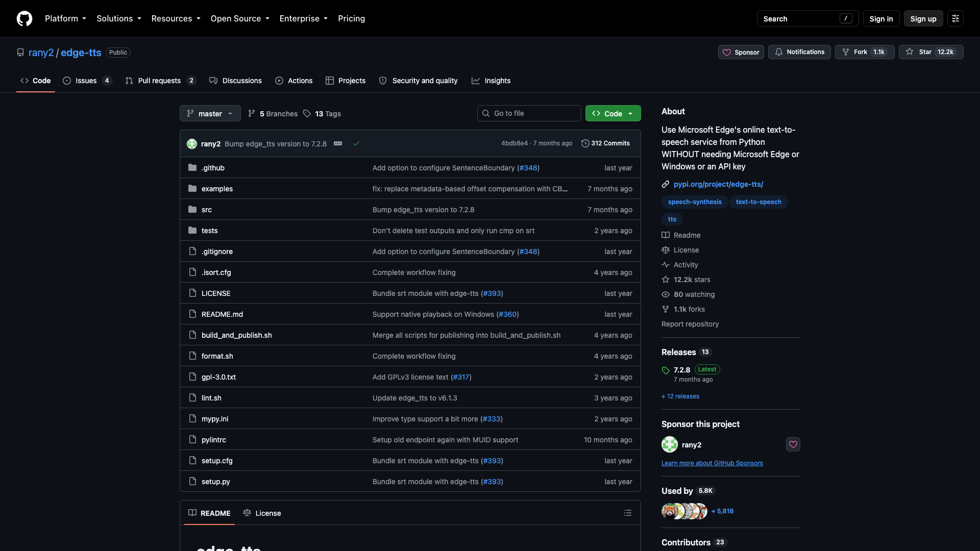Fork the edge-tts repository
Screen dimensions: 980x551
click(x=865, y=52)
